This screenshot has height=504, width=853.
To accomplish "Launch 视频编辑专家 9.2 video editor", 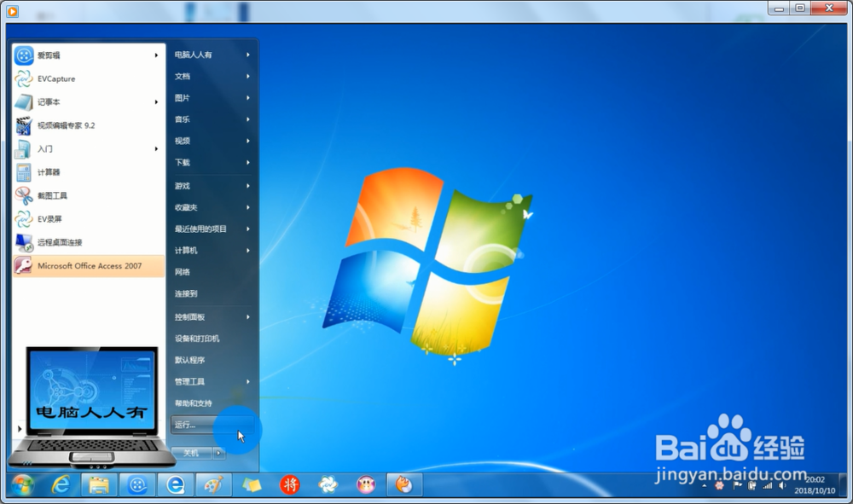I will click(89, 125).
